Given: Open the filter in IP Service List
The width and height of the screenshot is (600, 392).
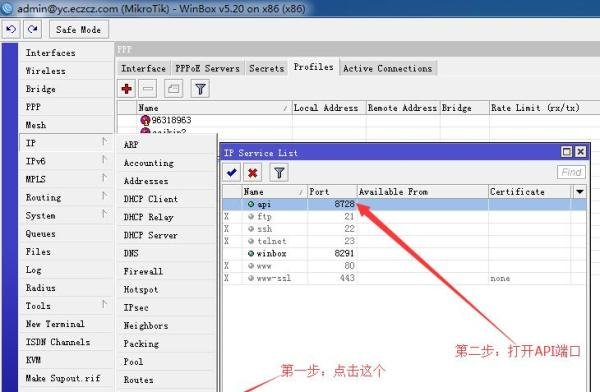Looking at the screenshot, I should 279,173.
